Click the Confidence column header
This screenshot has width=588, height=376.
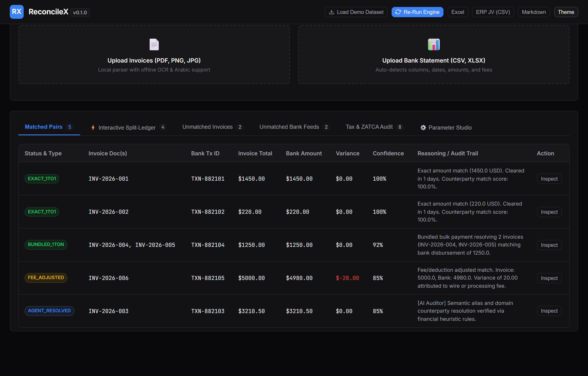[388, 153]
